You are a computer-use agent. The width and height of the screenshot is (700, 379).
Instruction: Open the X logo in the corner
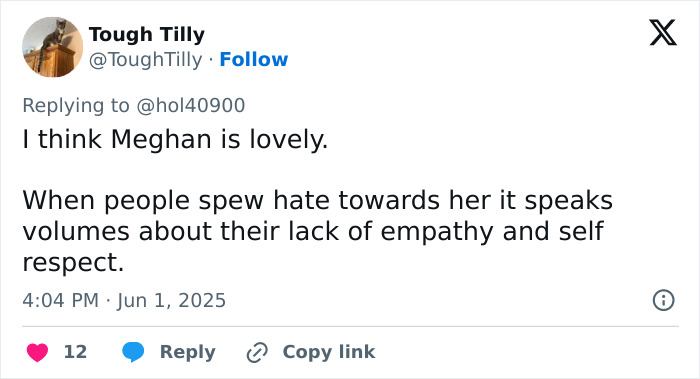coord(663,33)
